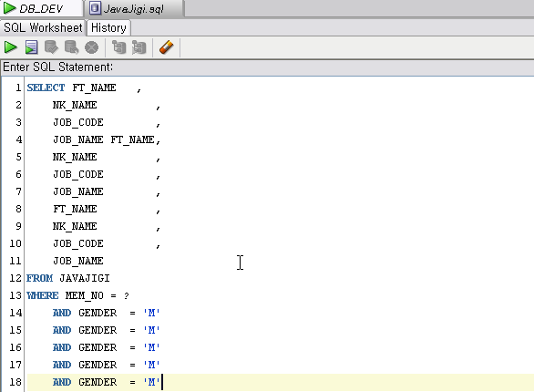
Task: Click the Execute Explain Plan icon
Action: [118, 47]
